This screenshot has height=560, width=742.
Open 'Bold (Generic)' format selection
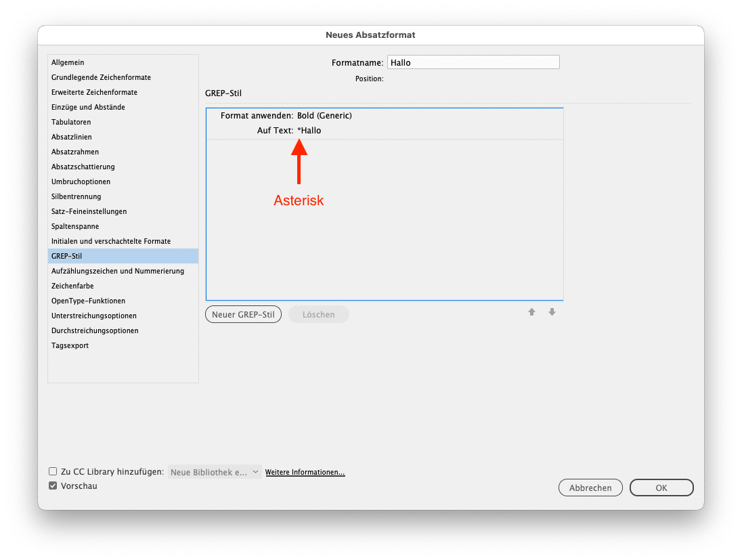323,115
